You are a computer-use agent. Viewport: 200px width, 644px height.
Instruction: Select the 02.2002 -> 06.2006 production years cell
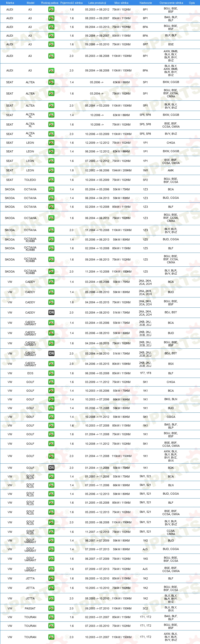coord(97,170)
